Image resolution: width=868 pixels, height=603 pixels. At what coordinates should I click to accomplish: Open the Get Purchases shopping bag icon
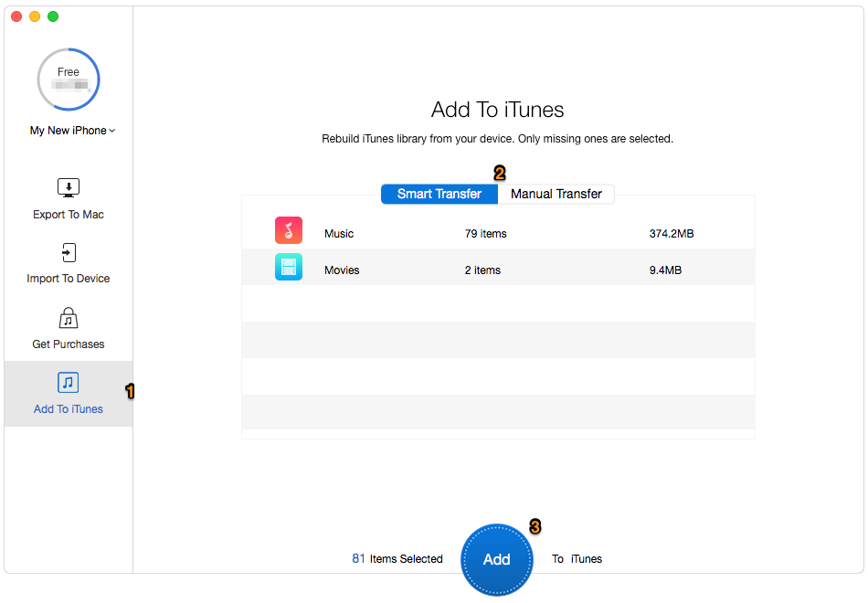point(69,318)
